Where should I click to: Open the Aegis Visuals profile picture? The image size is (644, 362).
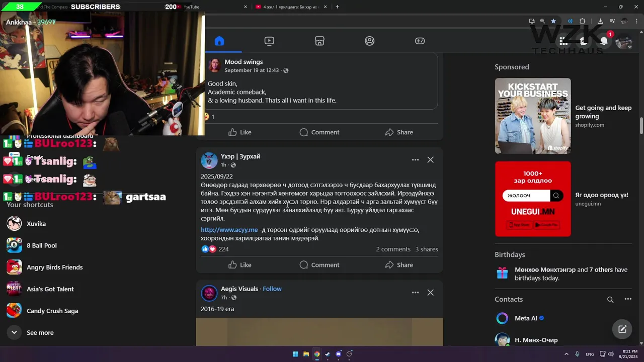[x=209, y=293]
